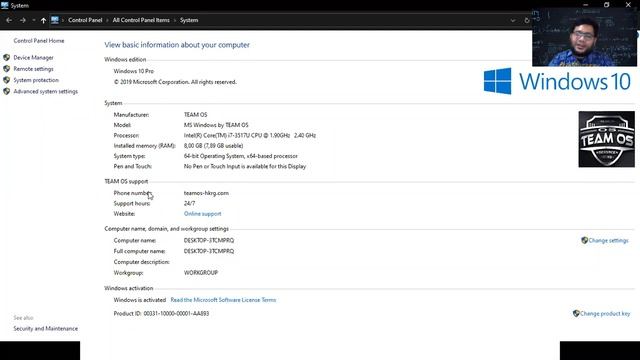Viewport: 640px width, 360px height.
Task: Refresh the System page
Action: pyautogui.click(x=527, y=20)
